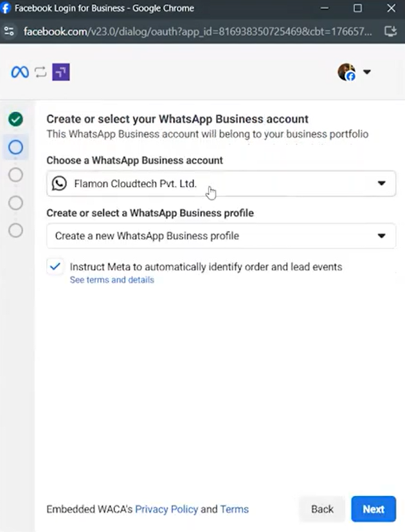Select the third step circle in stepper
This screenshot has height=532, width=405.
click(x=15, y=175)
